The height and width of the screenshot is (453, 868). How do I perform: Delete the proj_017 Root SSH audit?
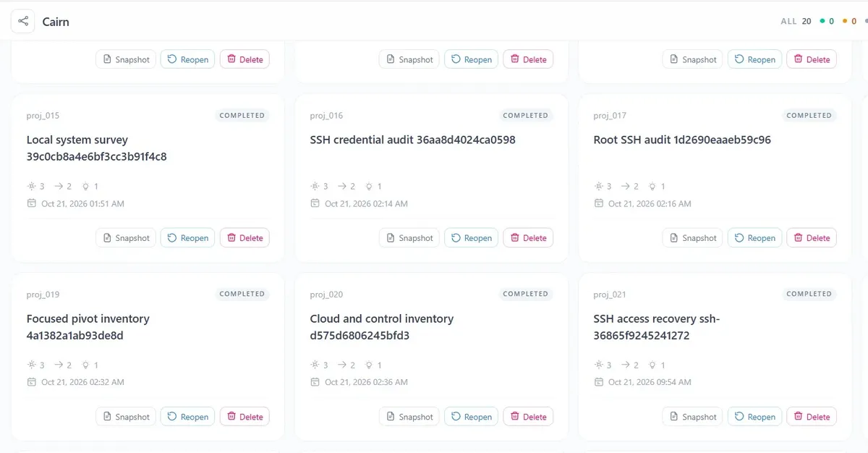(x=812, y=238)
